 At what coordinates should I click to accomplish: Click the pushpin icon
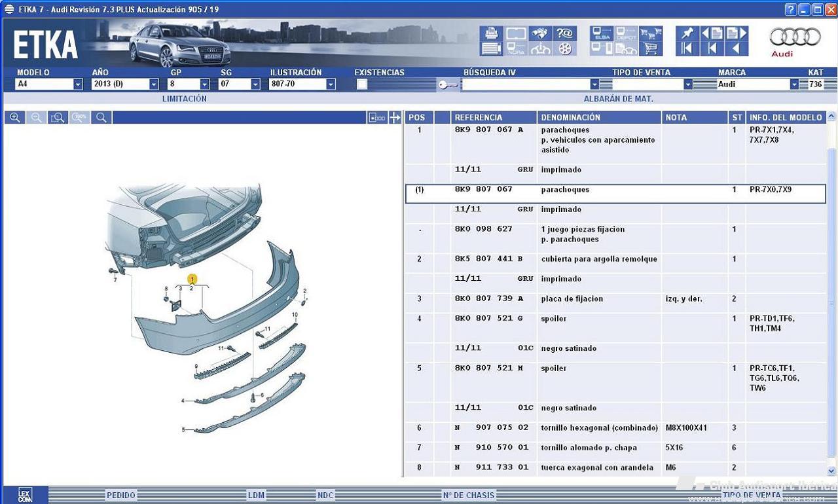[x=687, y=33]
